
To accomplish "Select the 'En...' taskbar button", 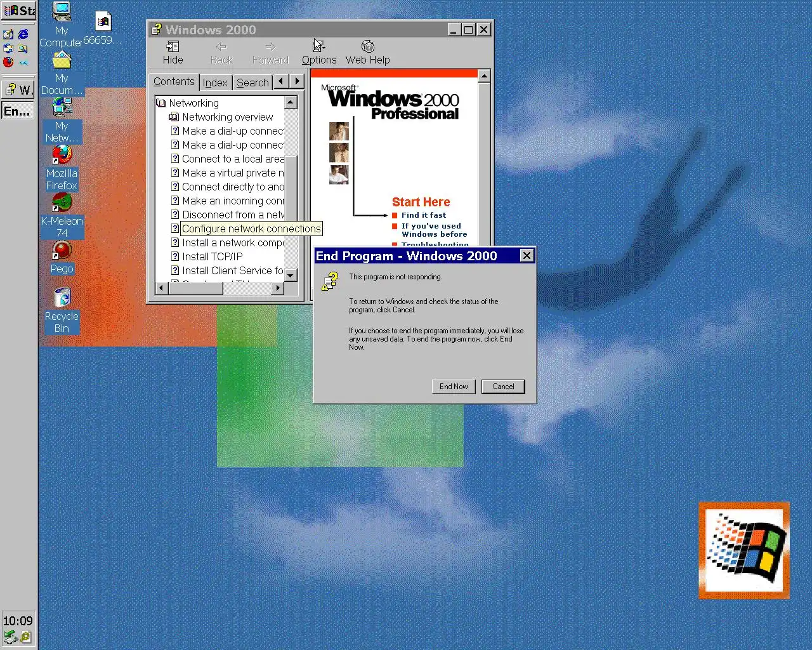I will click(18, 111).
